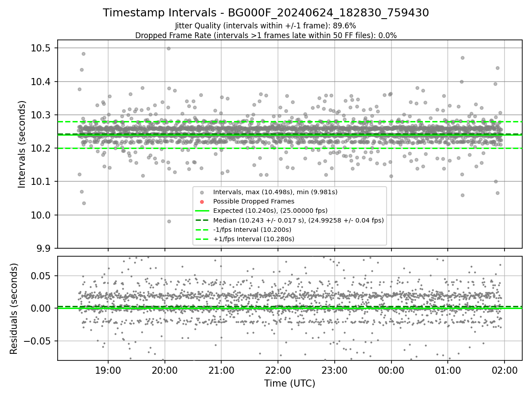Screen dimensions: 532x399
Task: Click legend entry starting 'Median (10.243 +/- 0.017 s)'
Action: tap(298, 220)
